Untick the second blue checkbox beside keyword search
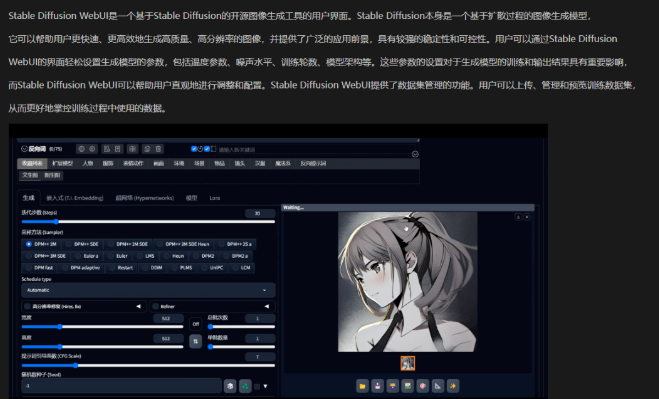 point(207,149)
